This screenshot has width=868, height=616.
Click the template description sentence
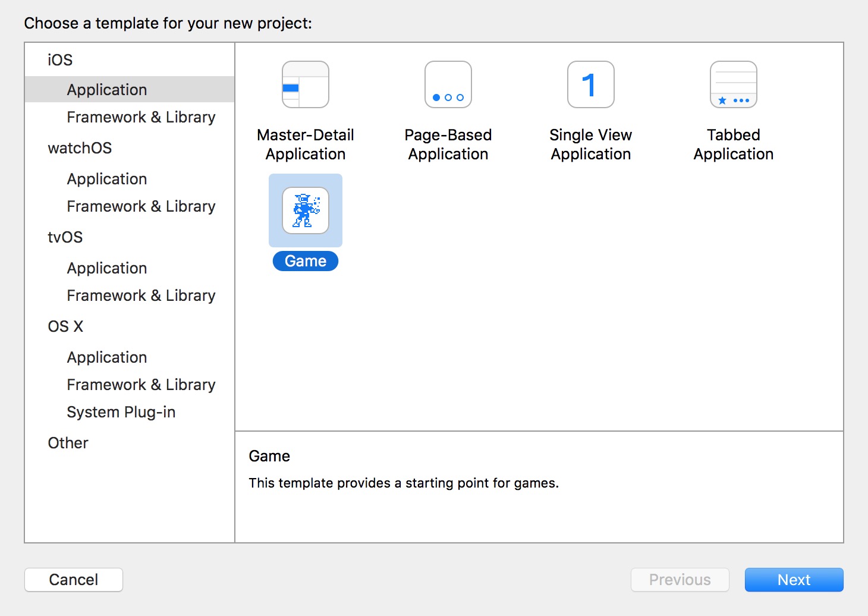pos(404,483)
